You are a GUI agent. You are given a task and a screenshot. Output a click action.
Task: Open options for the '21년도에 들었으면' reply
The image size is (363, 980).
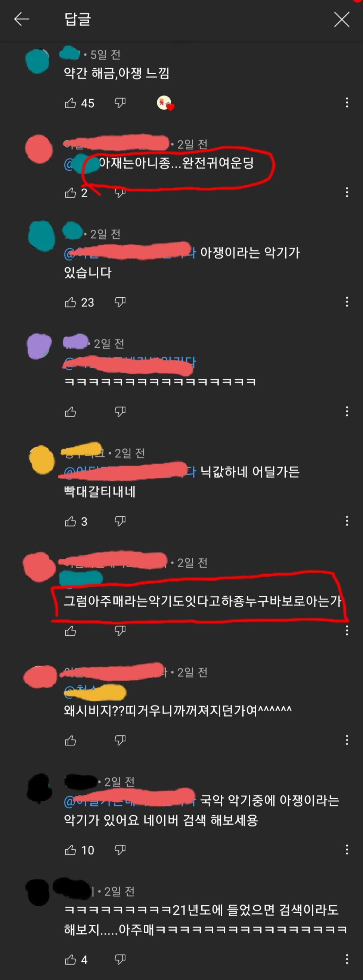(x=347, y=959)
